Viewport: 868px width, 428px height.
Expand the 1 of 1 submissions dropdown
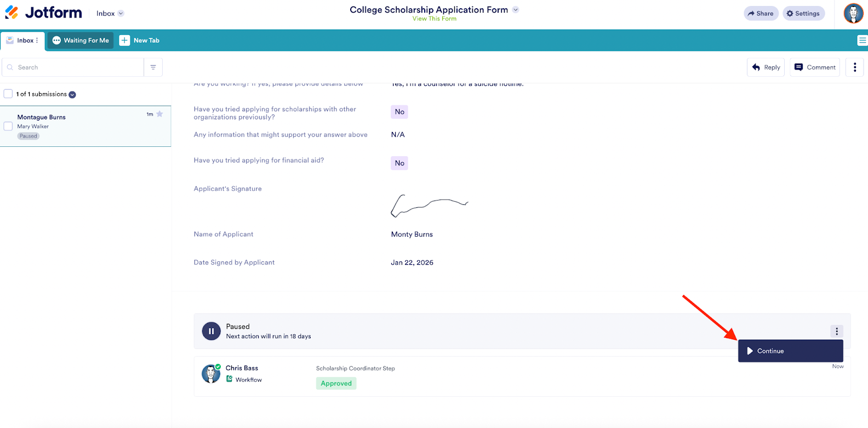pyautogui.click(x=72, y=94)
